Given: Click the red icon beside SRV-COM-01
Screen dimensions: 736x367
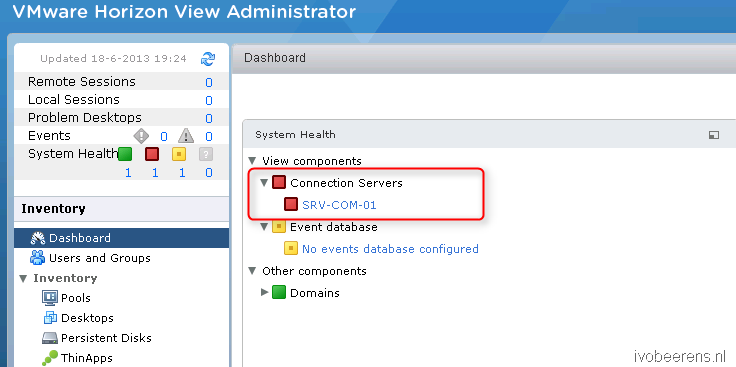Looking at the screenshot, I should coord(291,204).
